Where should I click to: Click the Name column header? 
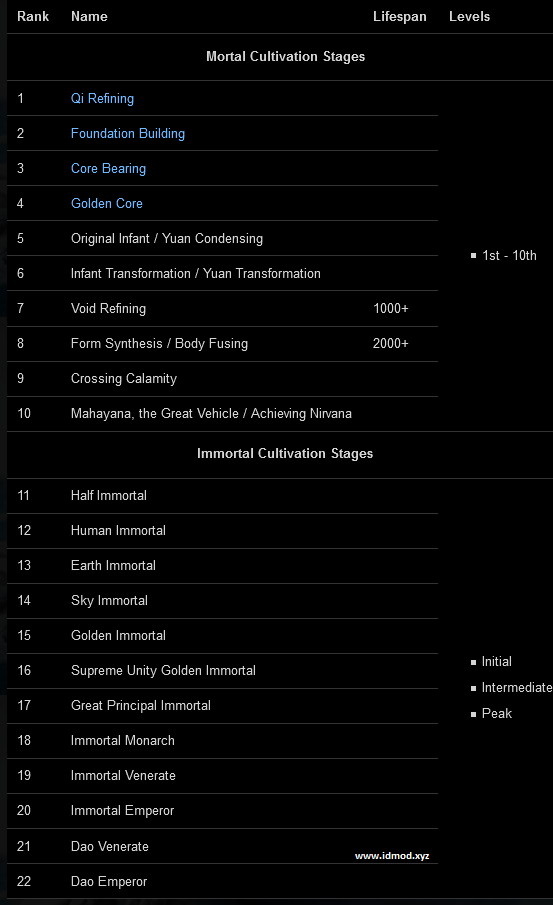[89, 16]
